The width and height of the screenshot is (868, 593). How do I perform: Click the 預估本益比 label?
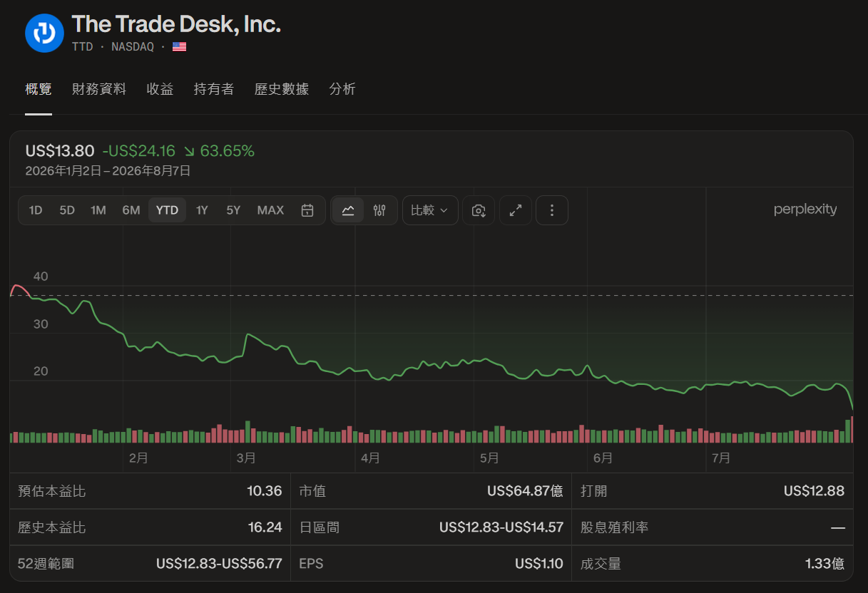pos(51,491)
